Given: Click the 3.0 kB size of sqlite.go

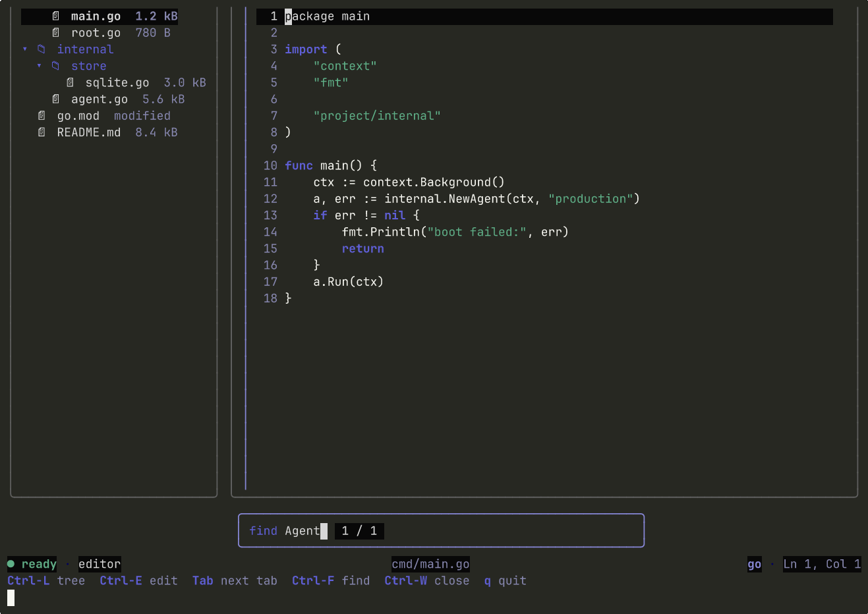Looking at the screenshot, I should tap(185, 82).
